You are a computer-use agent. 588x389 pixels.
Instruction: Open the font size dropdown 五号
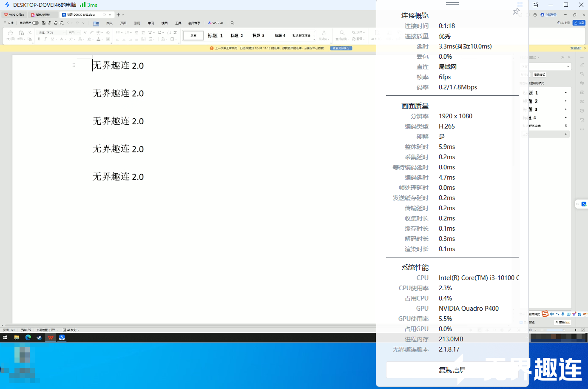[x=74, y=33]
